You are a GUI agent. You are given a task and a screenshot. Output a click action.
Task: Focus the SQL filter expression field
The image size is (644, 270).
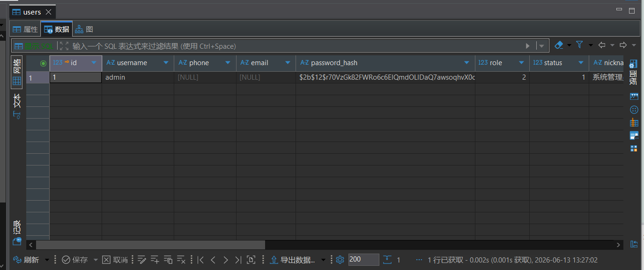295,46
